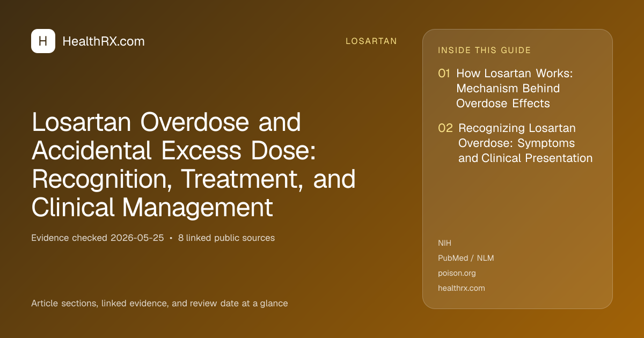Click the healthrx.com source entry
Screen dimensions: 644x338
462,288
